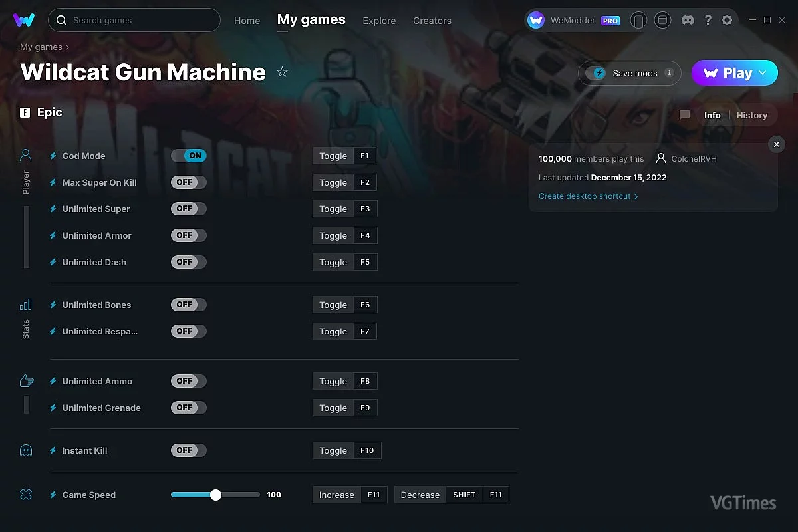
Task: Enable Unlimited Respawns toggle
Action: (189, 331)
